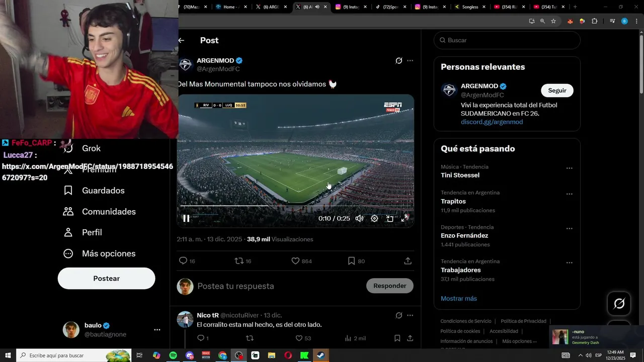Screen dimensions: 644x362
Task: Open new browser tab
Action: [575, 7]
